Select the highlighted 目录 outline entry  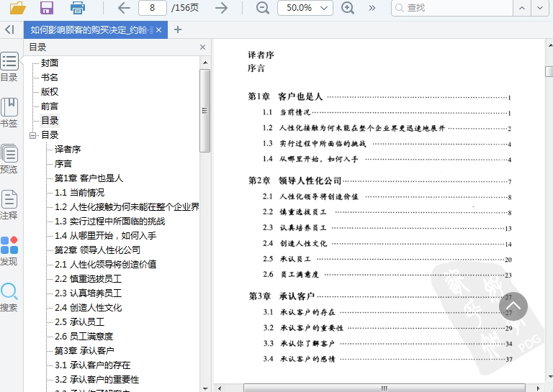[50, 120]
